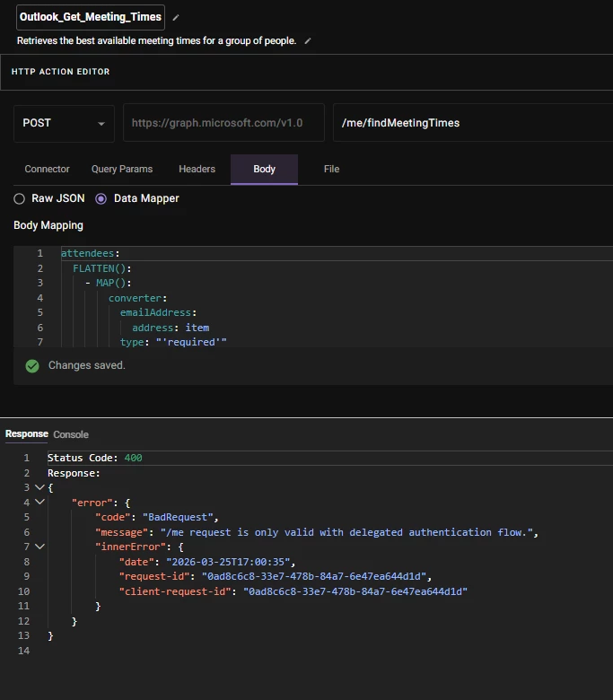Switch to the Console tab

pyautogui.click(x=71, y=435)
